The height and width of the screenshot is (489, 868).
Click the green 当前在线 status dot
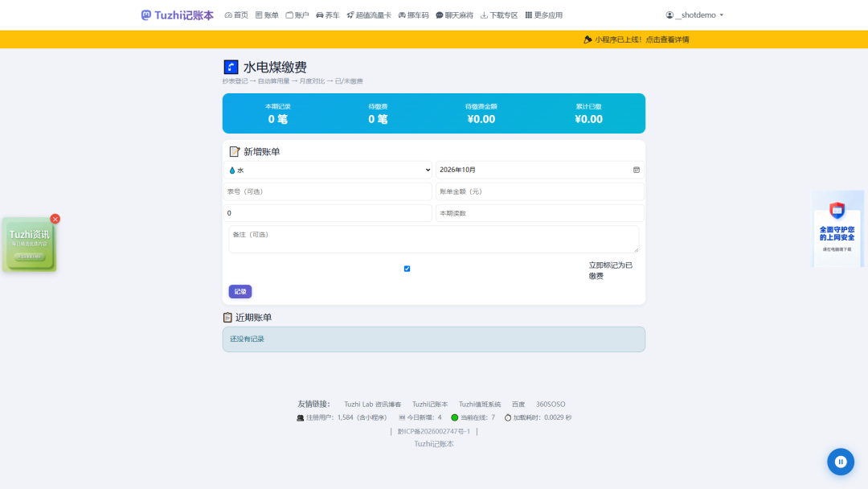coord(454,417)
